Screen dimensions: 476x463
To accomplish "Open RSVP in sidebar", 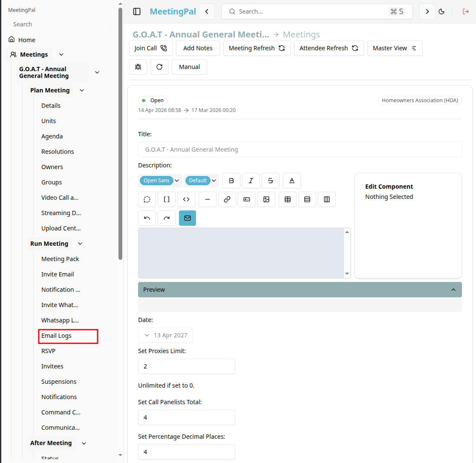I will (x=49, y=351).
